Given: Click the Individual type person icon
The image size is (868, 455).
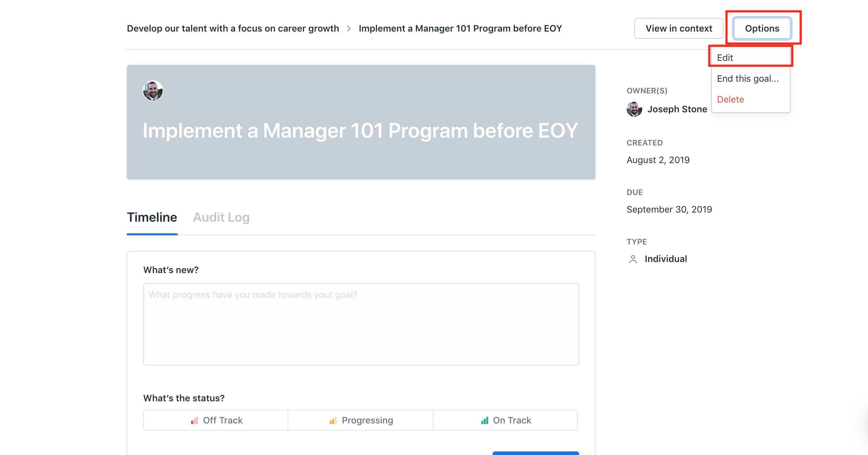Looking at the screenshot, I should (x=633, y=259).
